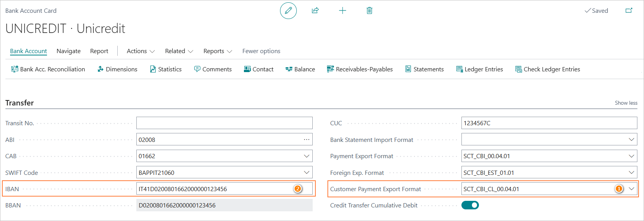Open the Actions menu

[141, 51]
